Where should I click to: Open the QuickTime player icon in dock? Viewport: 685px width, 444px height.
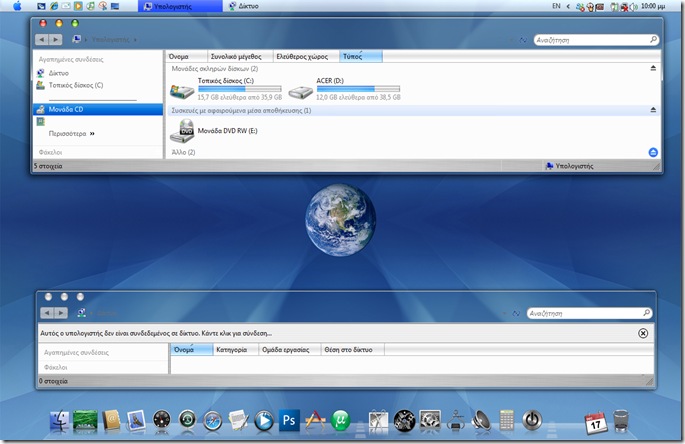(x=264, y=421)
